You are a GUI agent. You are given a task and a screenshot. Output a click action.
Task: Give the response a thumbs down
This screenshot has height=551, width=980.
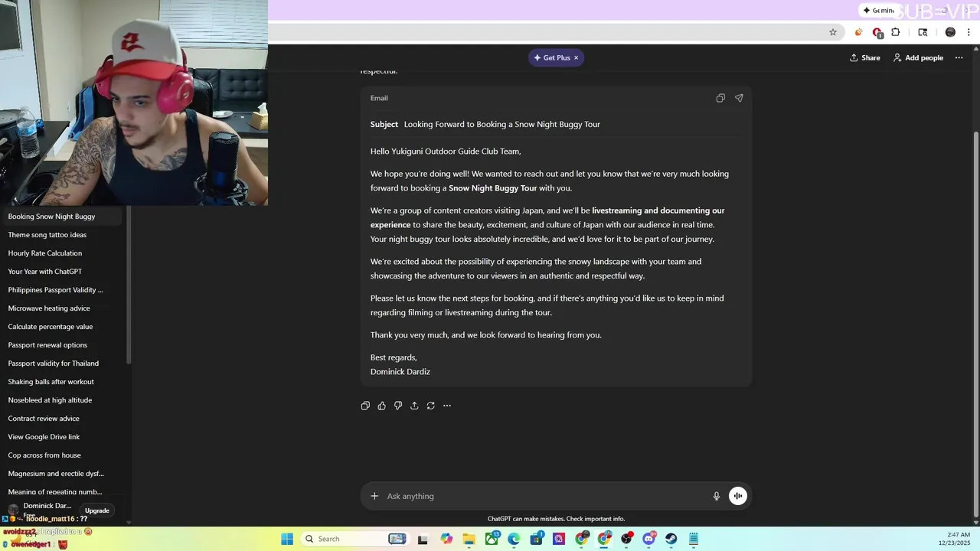coord(398,406)
